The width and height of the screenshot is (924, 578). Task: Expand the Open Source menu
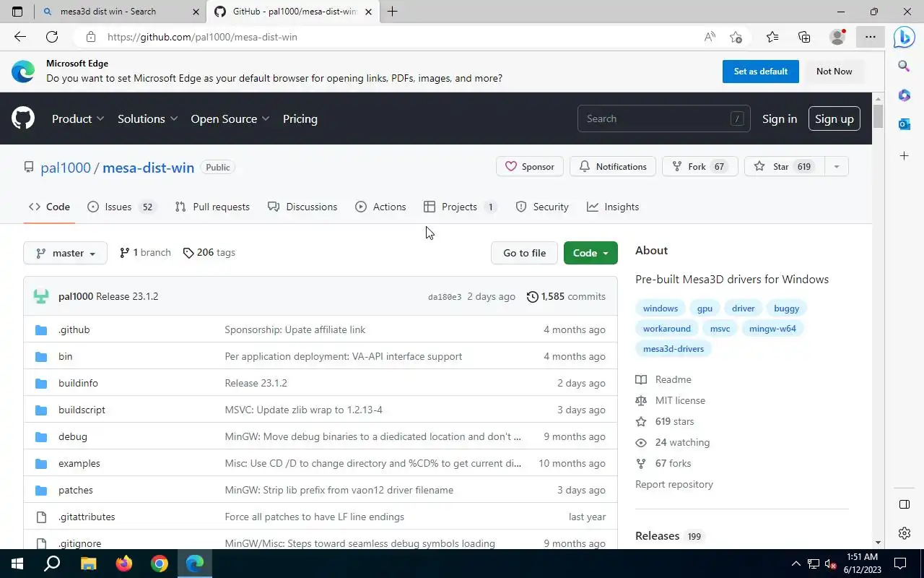coord(230,118)
